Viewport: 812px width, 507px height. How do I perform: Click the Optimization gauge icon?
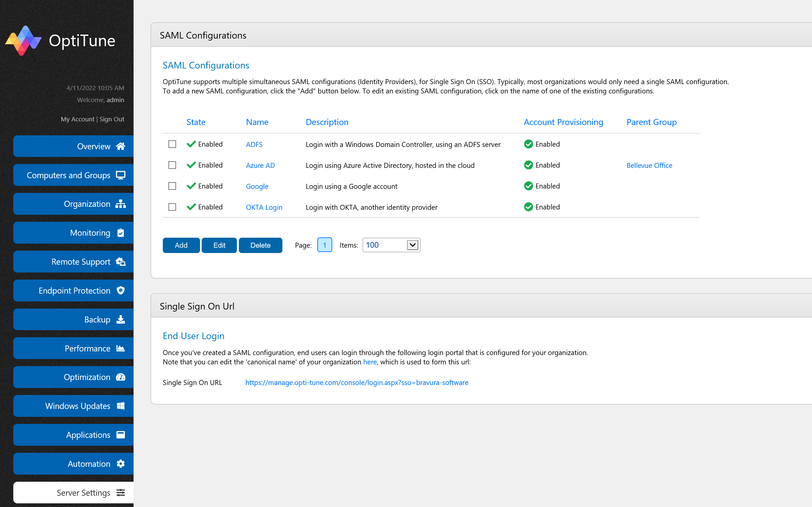tap(121, 377)
